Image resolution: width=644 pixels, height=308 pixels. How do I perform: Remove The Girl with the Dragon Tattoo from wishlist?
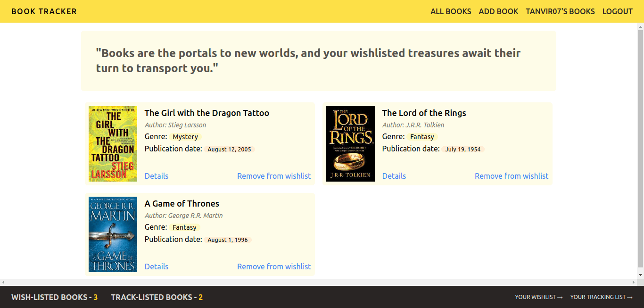pos(274,176)
